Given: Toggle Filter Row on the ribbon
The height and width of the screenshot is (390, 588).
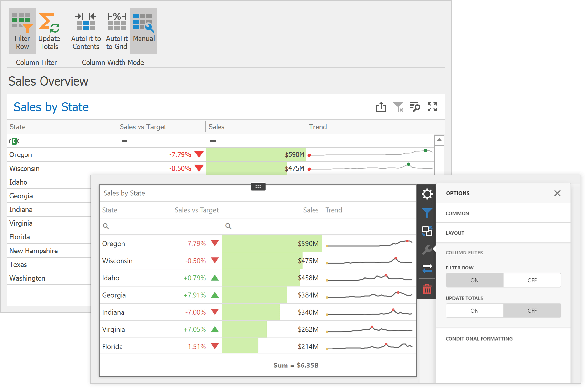Looking at the screenshot, I should pos(22,31).
